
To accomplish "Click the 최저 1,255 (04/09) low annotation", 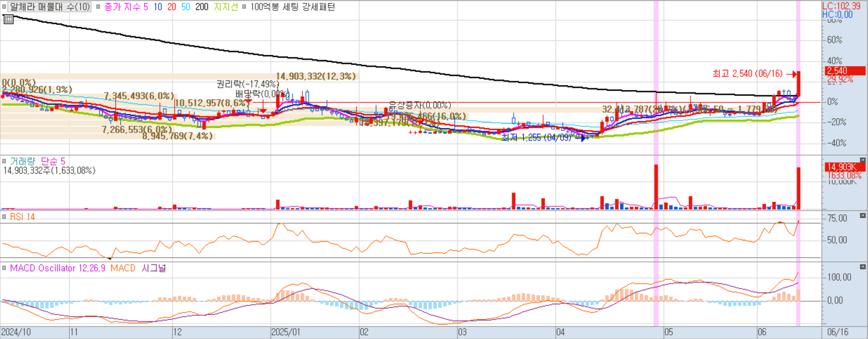I will 536,137.
